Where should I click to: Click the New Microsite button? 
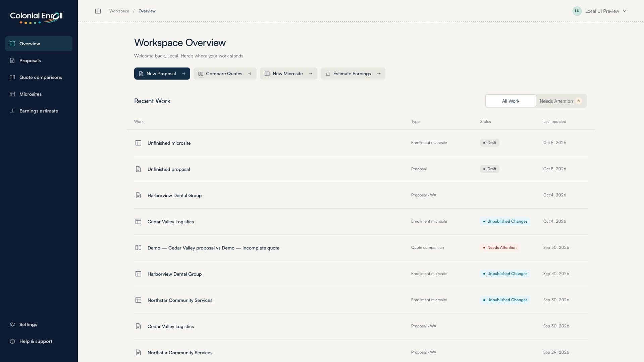(288, 74)
